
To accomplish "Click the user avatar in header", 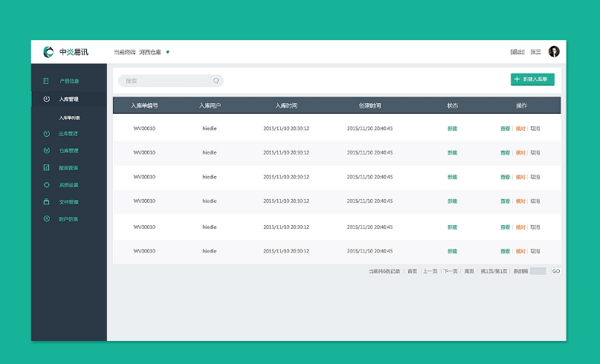I will point(554,51).
